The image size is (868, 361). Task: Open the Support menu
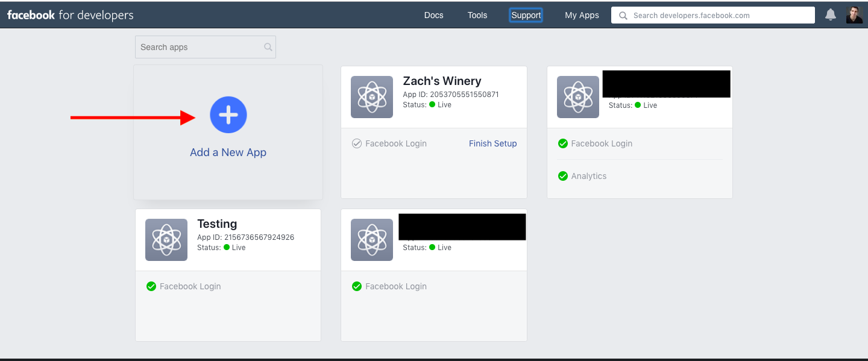pyautogui.click(x=526, y=16)
